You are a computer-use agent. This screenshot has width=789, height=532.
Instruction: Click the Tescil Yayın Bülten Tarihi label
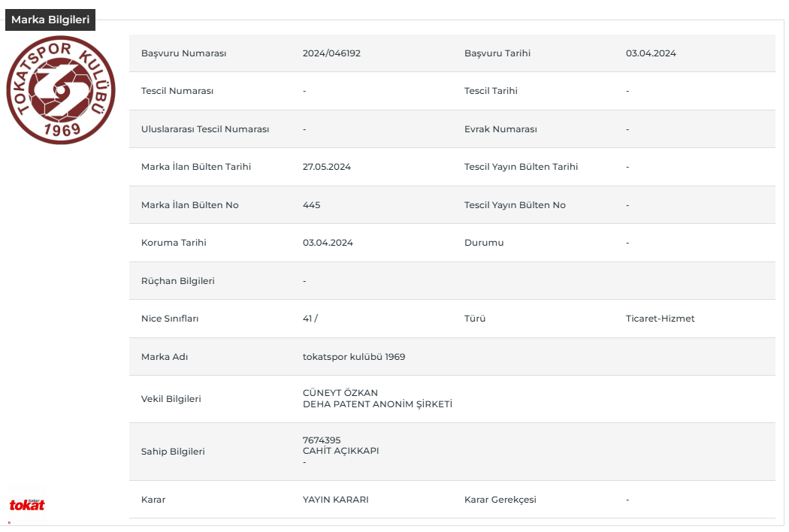(x=521, y=167)
